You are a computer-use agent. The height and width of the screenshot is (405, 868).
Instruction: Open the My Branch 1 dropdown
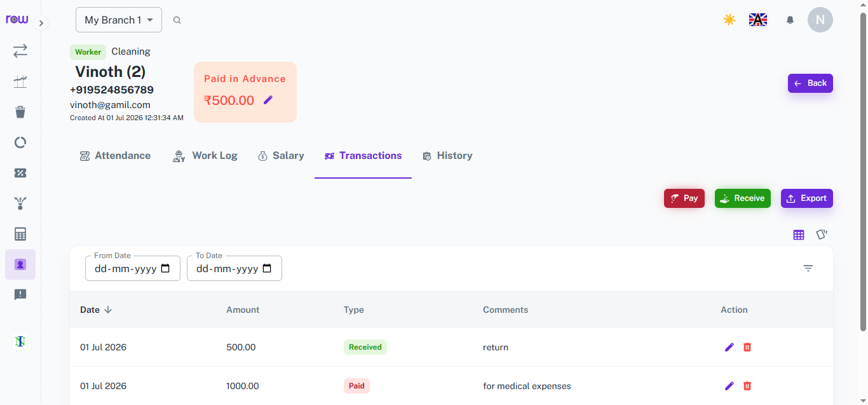tap(119, 20)
